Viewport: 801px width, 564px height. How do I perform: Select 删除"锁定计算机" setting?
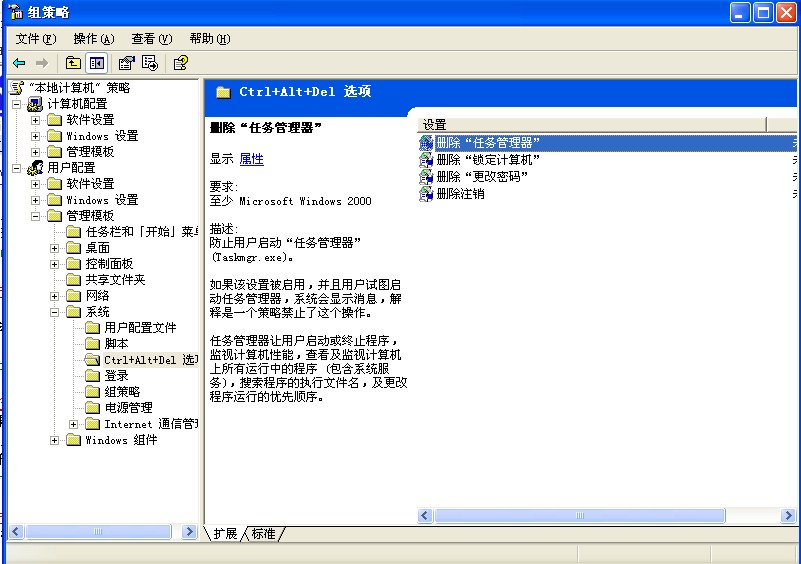(488, 160)
